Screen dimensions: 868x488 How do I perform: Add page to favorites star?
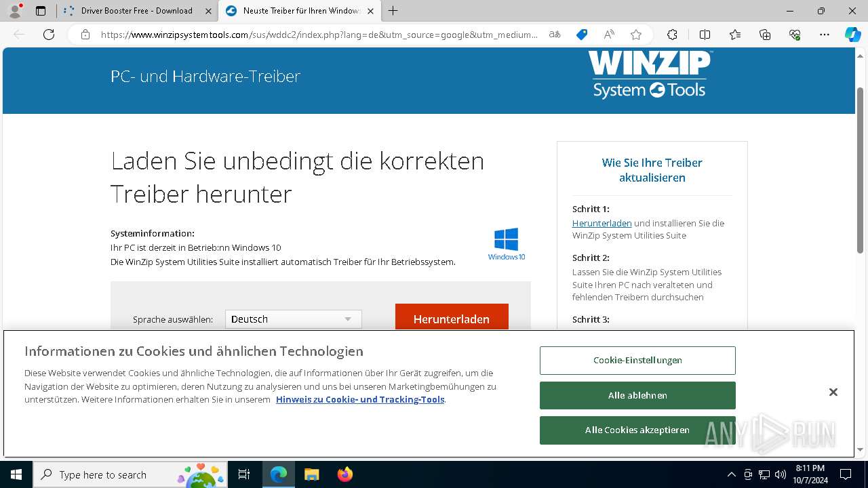pyautogui.click(x=636, y=35)
